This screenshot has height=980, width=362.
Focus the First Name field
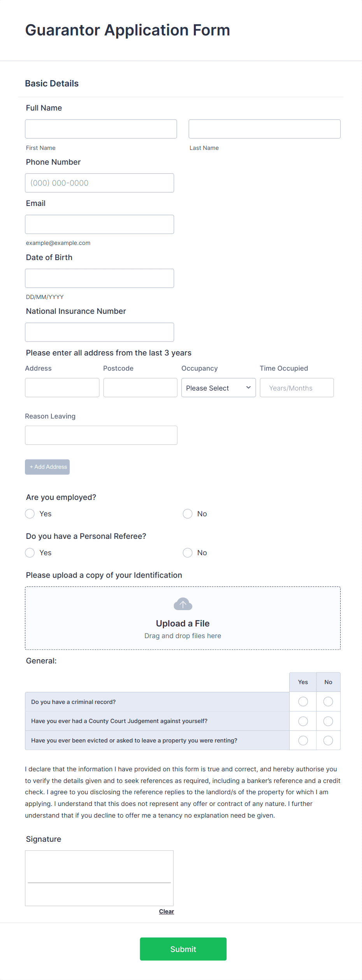coord(100,128)
